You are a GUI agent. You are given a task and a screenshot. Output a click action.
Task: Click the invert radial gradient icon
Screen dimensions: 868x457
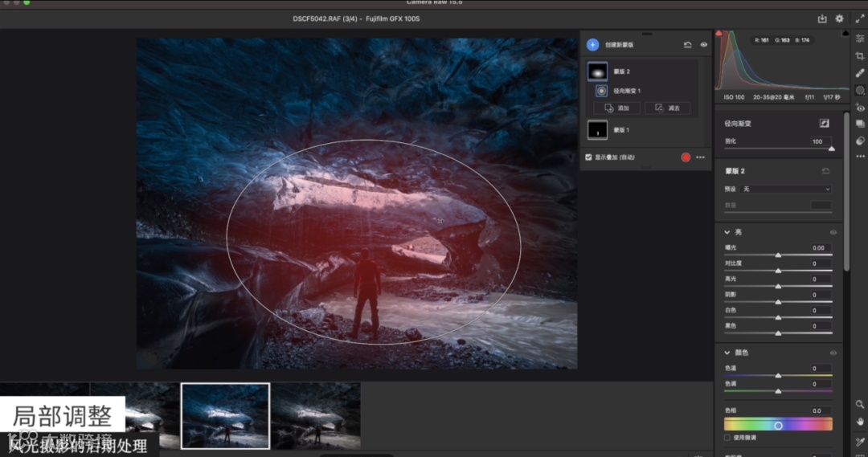click(825, 124)
